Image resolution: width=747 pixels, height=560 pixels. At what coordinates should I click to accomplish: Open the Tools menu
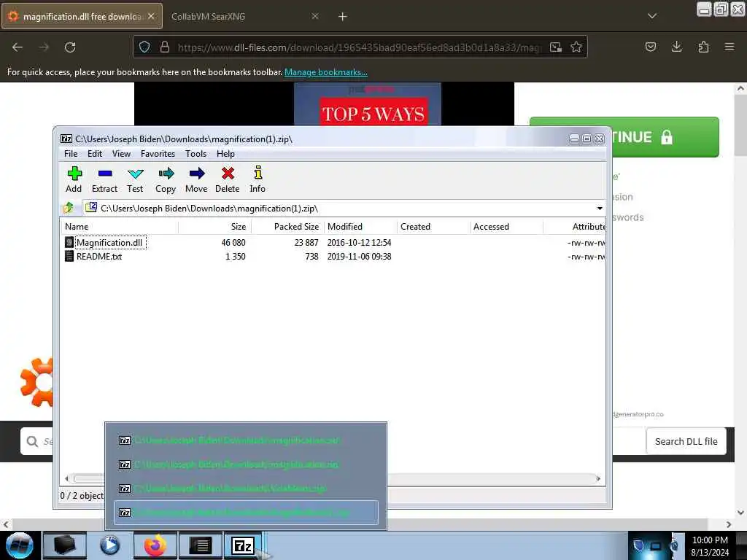coord(196,153)
